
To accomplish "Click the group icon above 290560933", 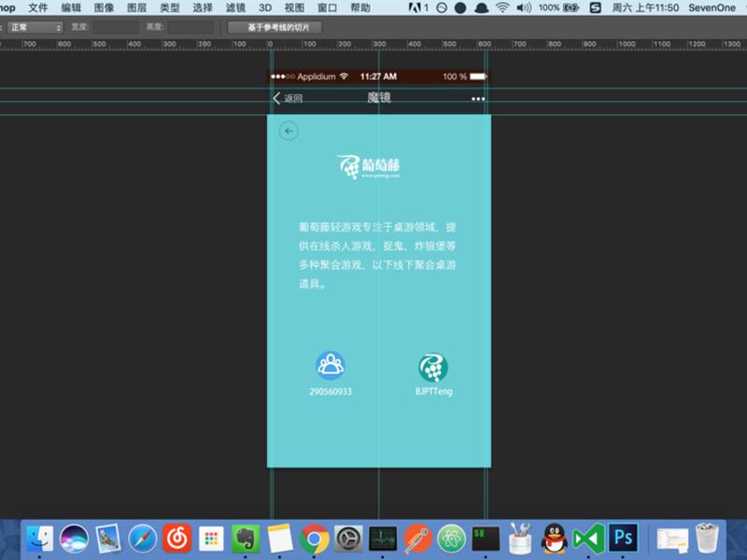I will tap(331, 365).
